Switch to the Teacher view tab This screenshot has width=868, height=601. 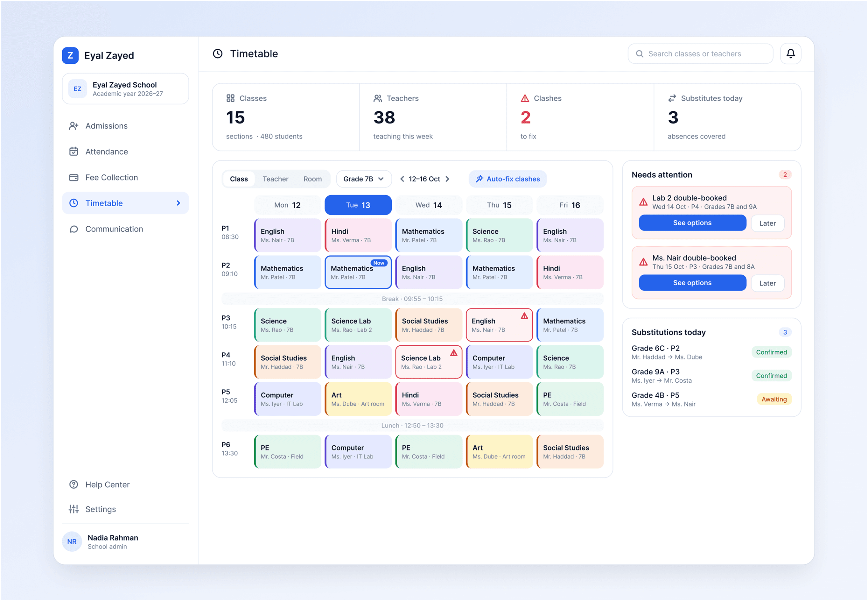pos(275,179)
